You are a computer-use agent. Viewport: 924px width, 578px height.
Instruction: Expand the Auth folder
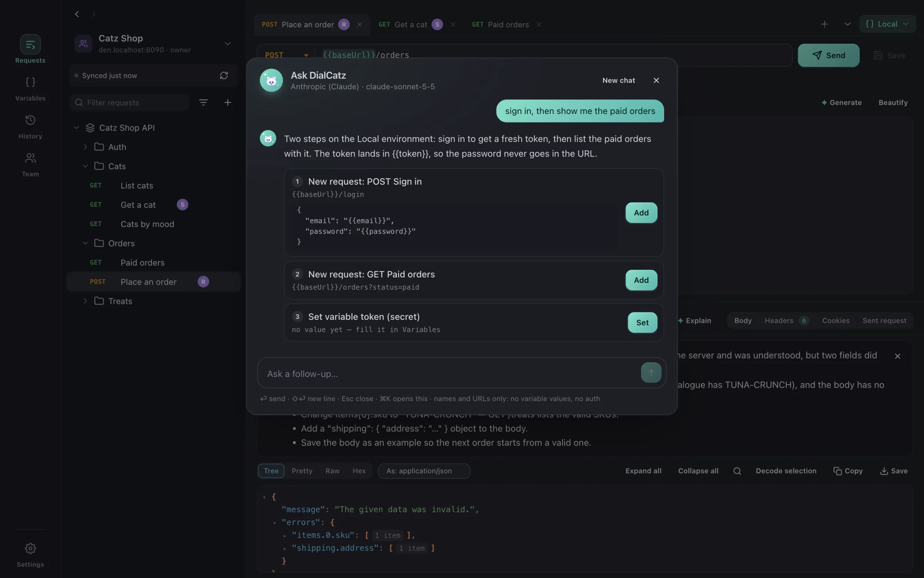click(x=85, y=147)
